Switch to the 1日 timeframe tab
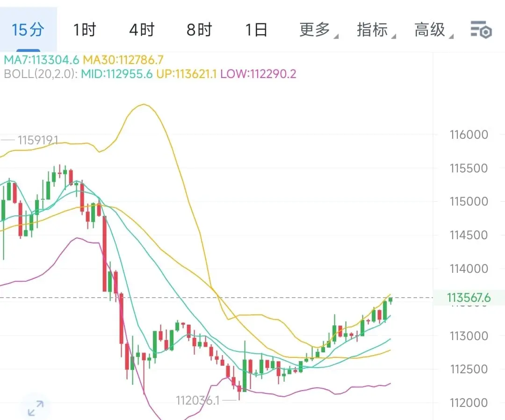The image size is (505, 420). 256,29
